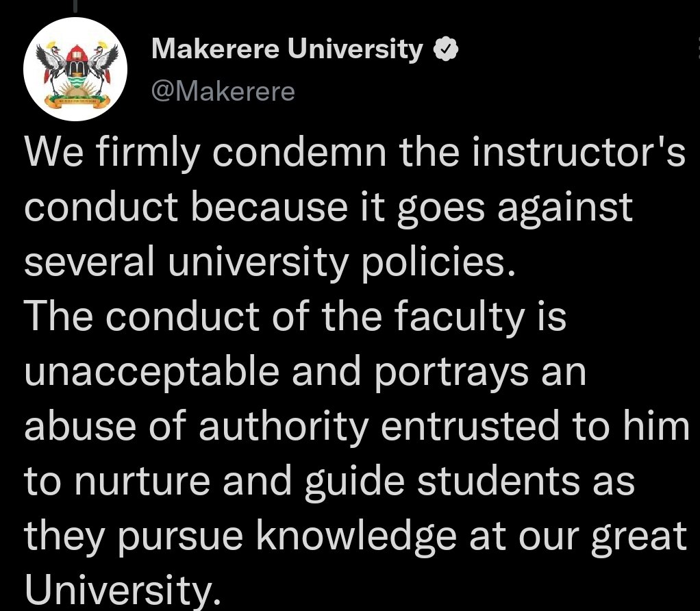Click the word "unacceptable" in the tweet
700x611 pixels.
[x=152, y=373]
